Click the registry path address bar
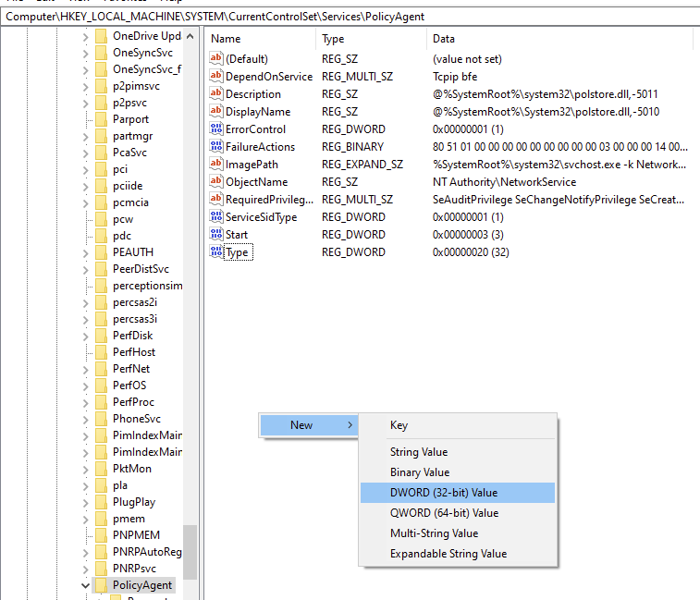Viewport: 700px width, 600px height. pos(350,17)
